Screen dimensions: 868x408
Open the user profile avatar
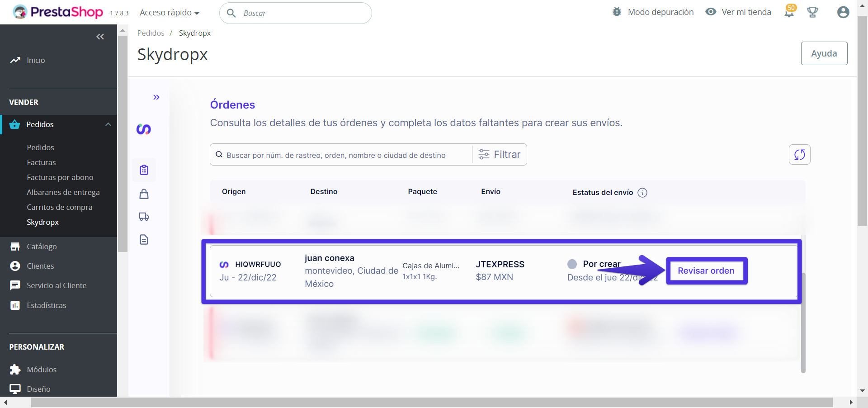pos(843,12)
